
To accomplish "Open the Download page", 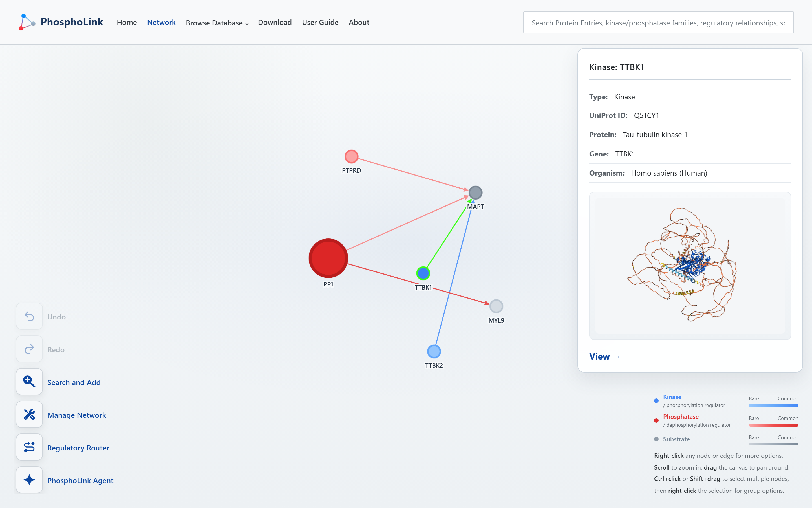I will (x=275, y=22).
